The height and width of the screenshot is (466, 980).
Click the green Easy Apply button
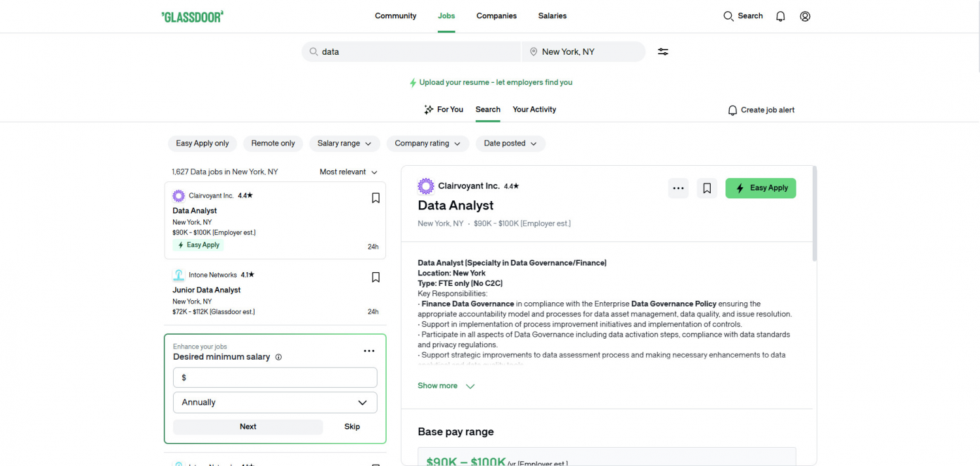click(x=760, y=188)
